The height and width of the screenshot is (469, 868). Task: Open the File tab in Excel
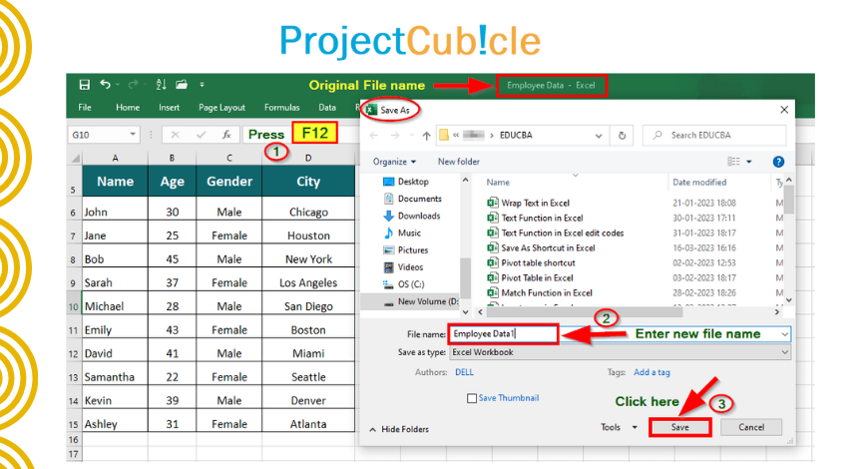(85, 108)
